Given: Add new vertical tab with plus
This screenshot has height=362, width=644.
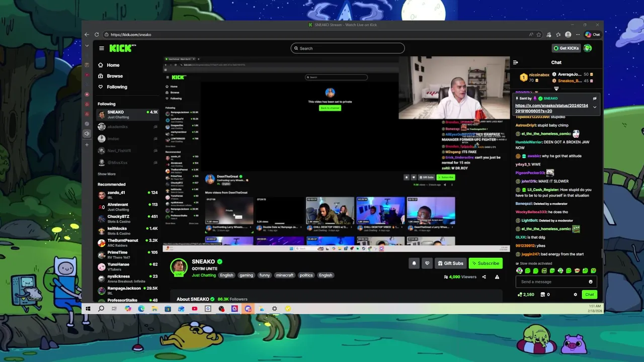Looking at the screenshot, I should (87, 145).
